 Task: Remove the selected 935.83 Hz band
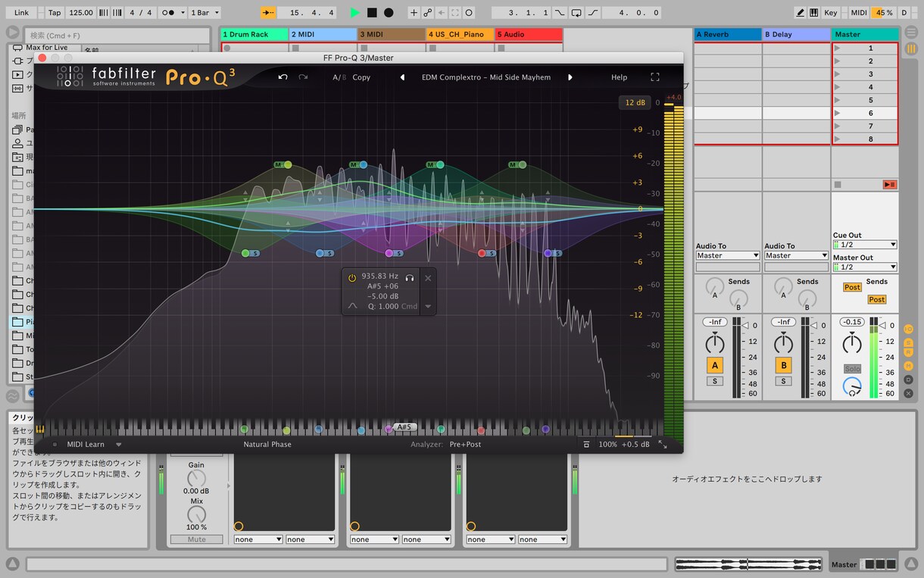click(428, 278)
